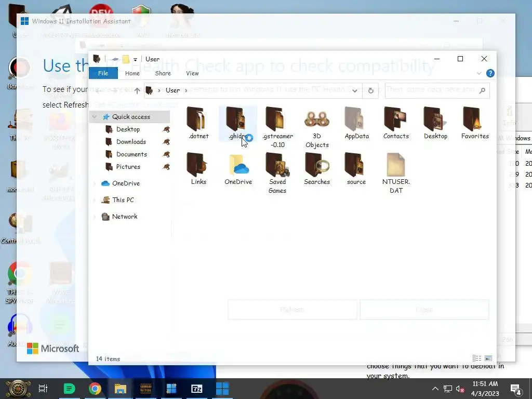Unpin Desktop from Quick access pin icon
The width and height of the screenshot is (532, 399).
tap(166, 129)
